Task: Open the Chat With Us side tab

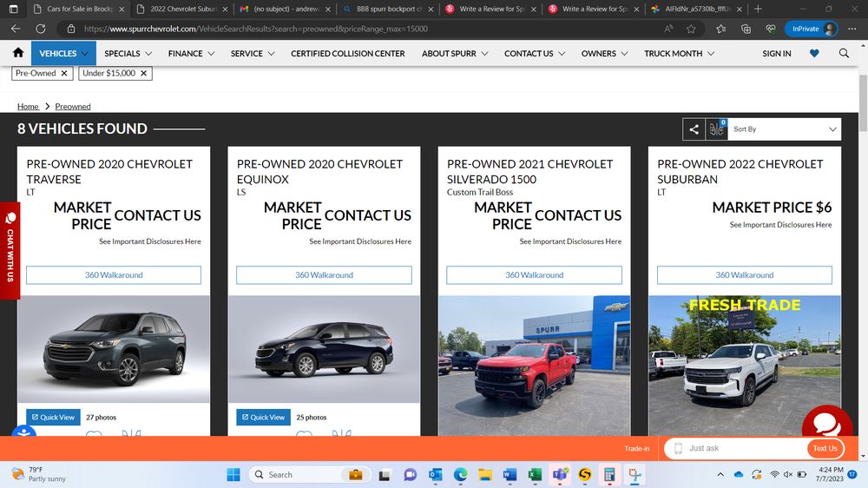Action: [x=10, y=250]
